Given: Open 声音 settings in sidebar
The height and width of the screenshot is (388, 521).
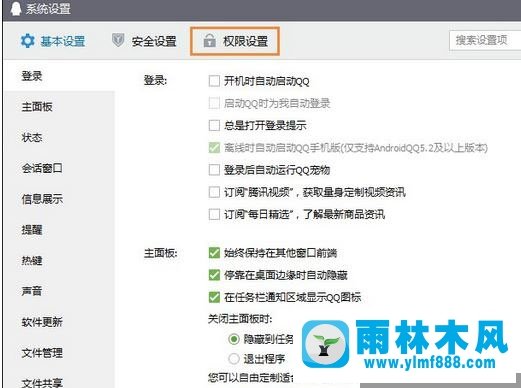Looking at the screenshot, I should tap(32, 291).
